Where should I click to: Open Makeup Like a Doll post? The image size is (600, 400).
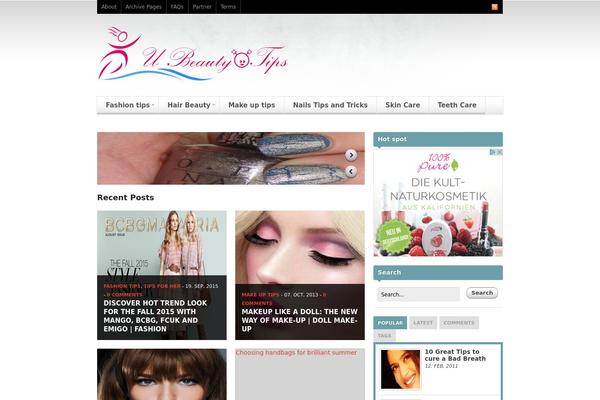[299, 320]
